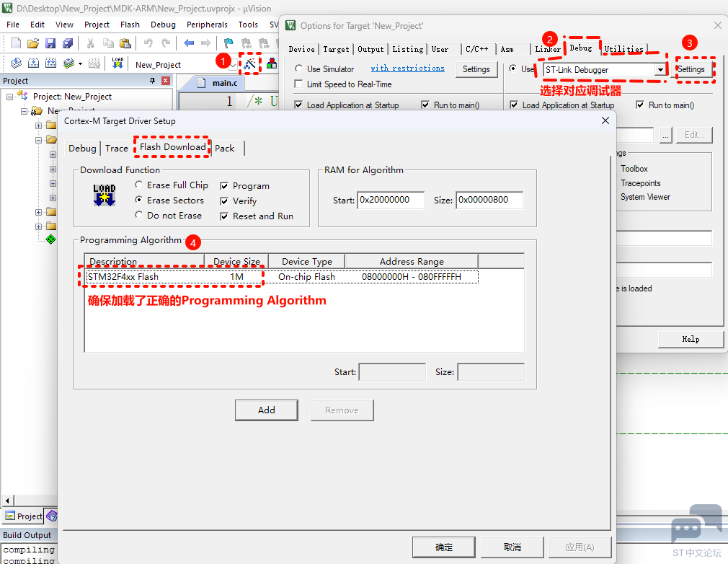728x564 pixels.
Task: Translate current file icon
Action: [16, 63]
